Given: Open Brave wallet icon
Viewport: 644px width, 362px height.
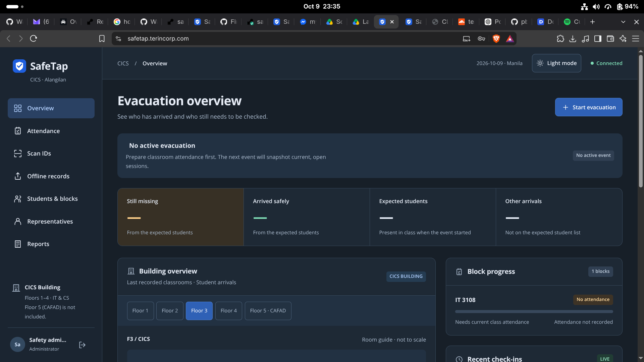Looking at the screenshot, I should point(610,39).
